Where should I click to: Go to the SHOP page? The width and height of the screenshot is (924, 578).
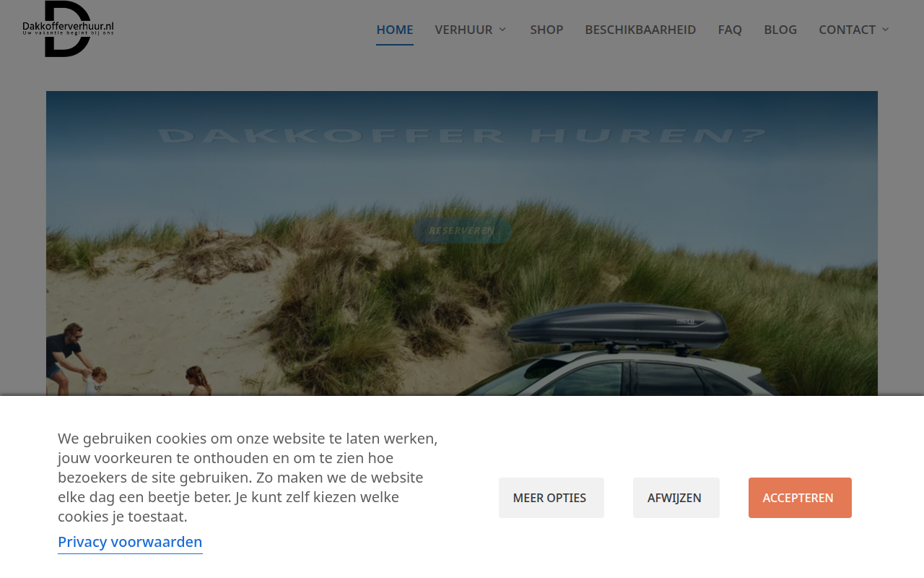click(x=546, y=30)
